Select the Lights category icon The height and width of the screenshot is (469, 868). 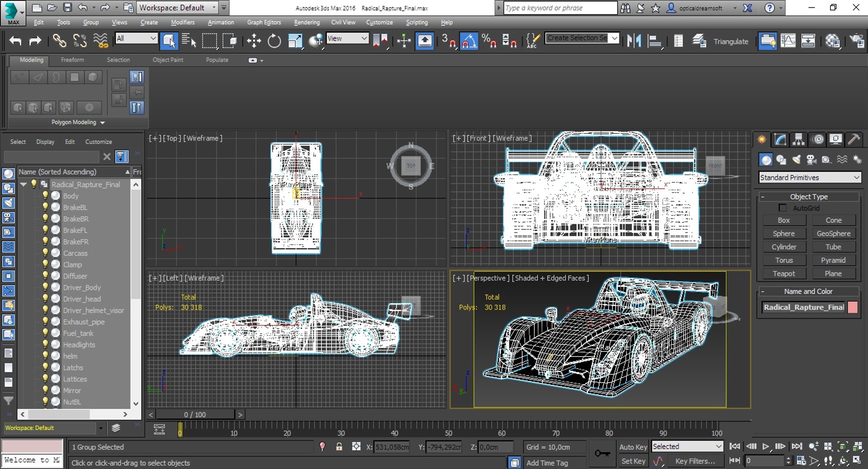click(797, 159)
